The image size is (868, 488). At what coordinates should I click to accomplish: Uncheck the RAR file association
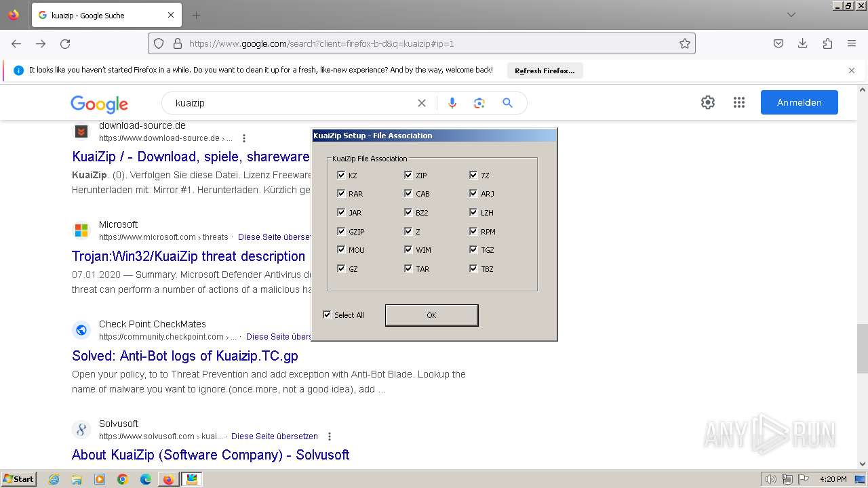point(341,193)
